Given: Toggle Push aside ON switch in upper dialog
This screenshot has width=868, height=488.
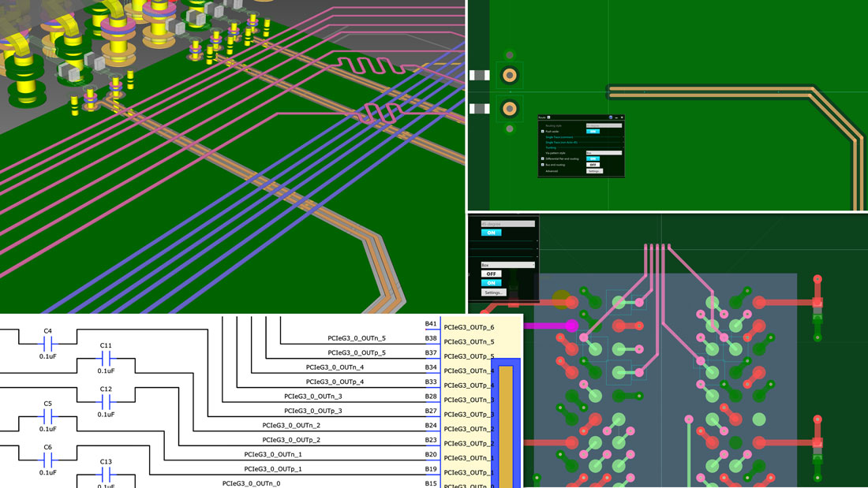Looking at the screenshot, I should point(593,131).
